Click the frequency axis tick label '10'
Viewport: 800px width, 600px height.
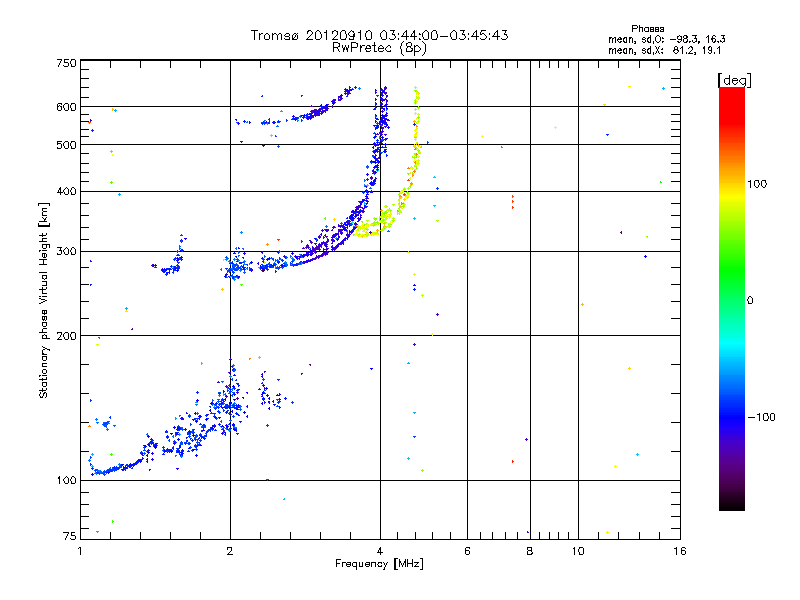point(578,551)
